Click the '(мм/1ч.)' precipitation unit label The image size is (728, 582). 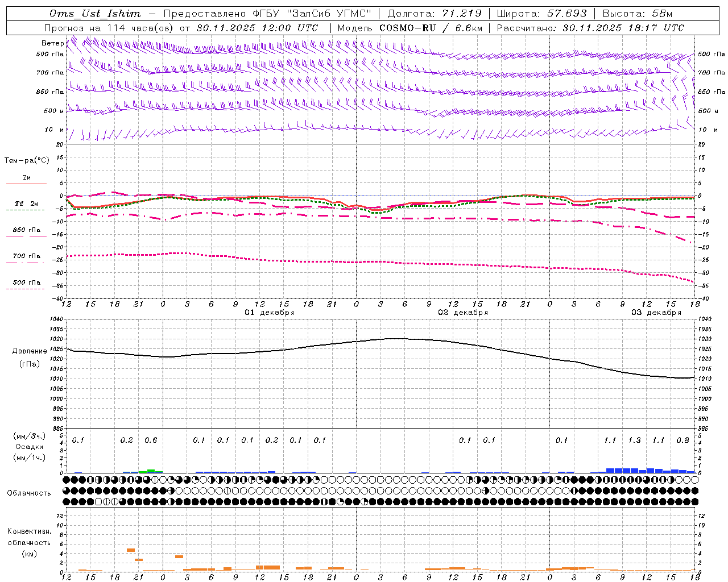pos(30,458)
